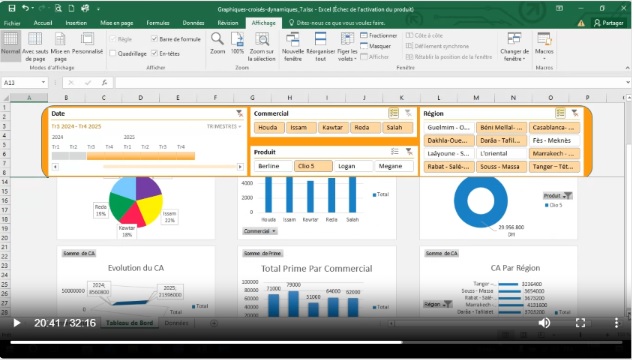
Task: Open Région filter button on region chart
Action: (x=438, y=304)
